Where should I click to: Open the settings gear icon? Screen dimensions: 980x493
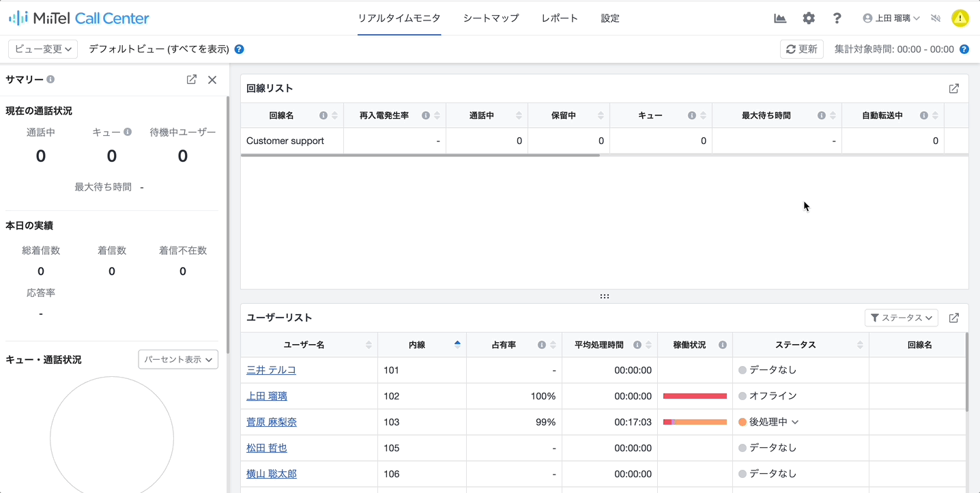click(809, 18)
